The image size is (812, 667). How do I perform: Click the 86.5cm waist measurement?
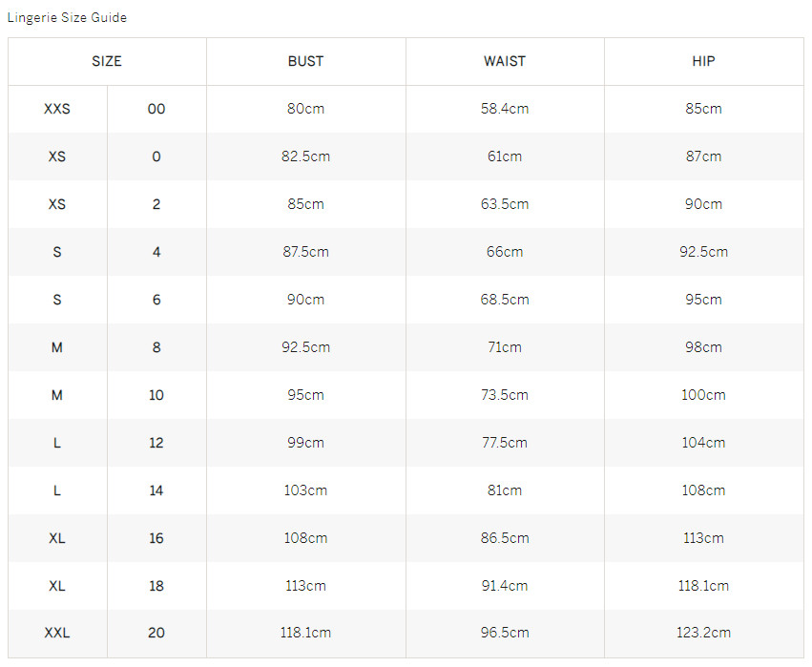505,538
